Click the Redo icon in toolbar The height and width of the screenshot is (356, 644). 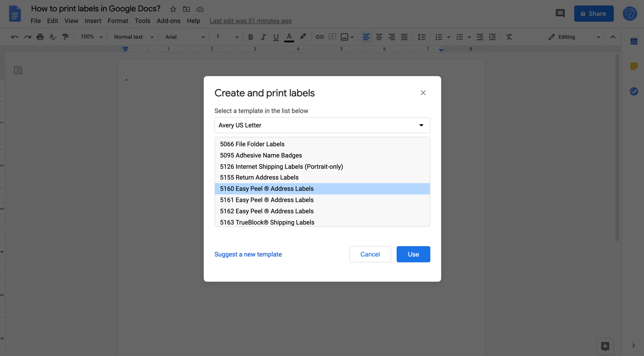point(27,37)
